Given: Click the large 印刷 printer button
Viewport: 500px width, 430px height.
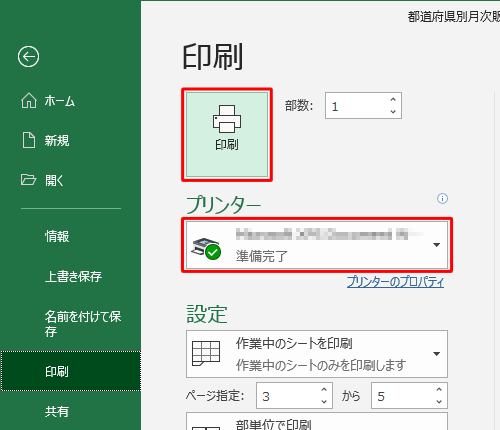Looking at the screenshot, I should click(227, 135).
